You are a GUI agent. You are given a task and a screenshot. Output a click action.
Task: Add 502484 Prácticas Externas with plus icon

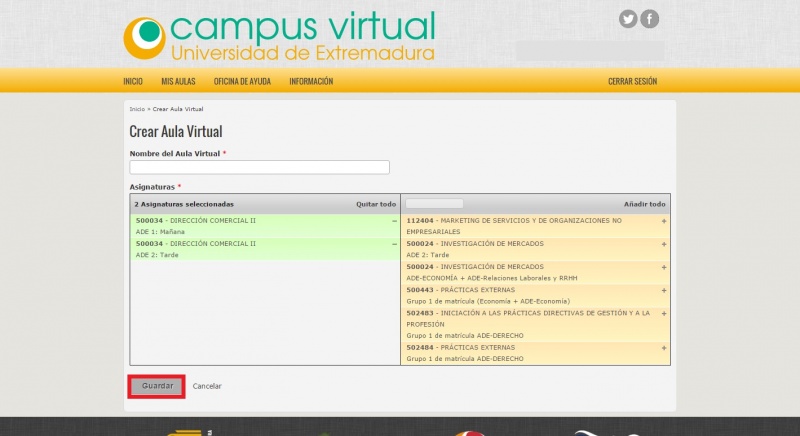pyautogui.click(x=663, y=347)
